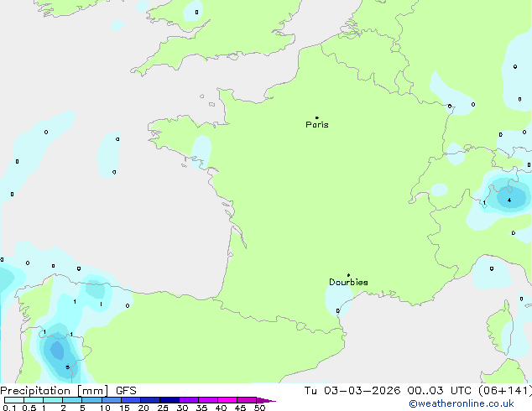Click the legend scale label '30'
This screenshot has height=411, width=532.
click(182, 408)
